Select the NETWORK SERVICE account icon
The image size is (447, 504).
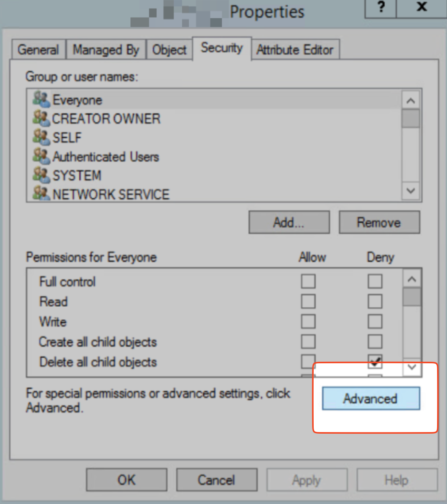coord(41,193)
